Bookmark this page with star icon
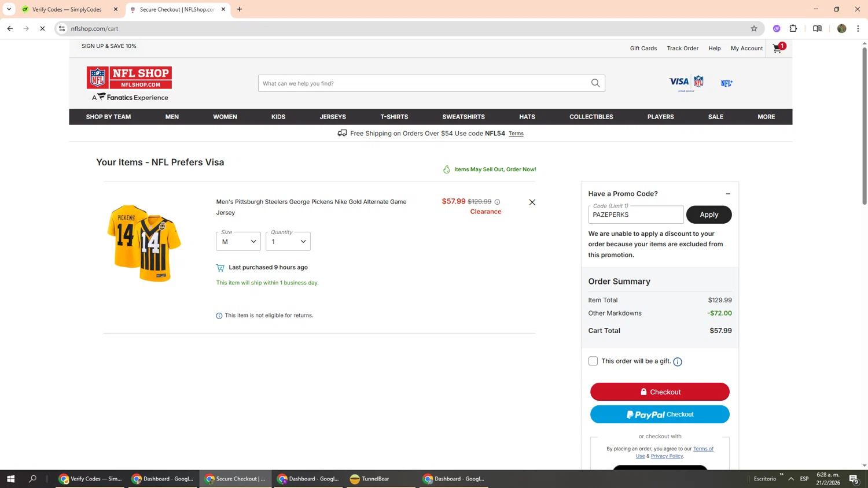 point(754,28)
